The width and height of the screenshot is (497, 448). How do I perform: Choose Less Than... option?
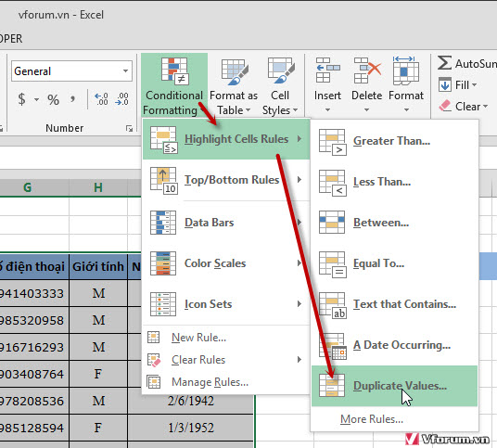coord(394,182)
